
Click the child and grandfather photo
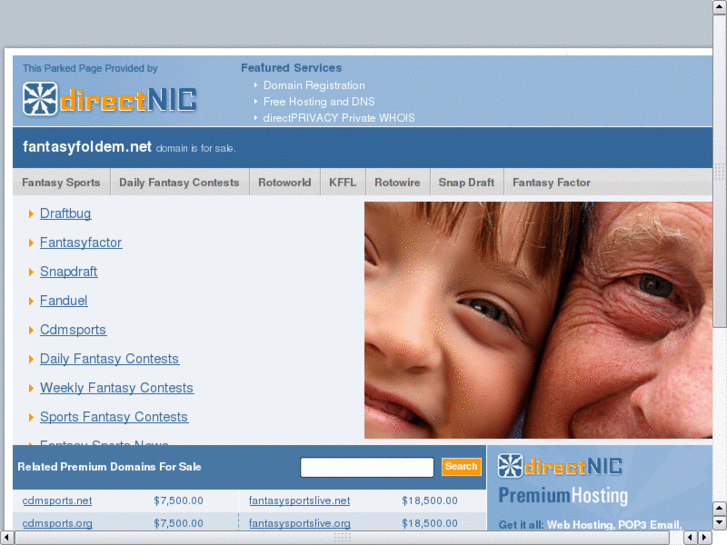(538, 320)
